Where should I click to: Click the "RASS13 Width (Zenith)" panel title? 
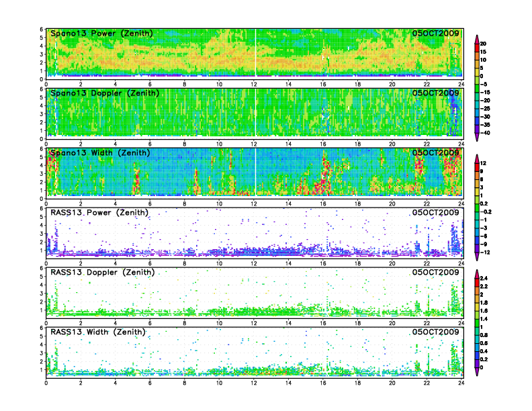tap(98, 332)
